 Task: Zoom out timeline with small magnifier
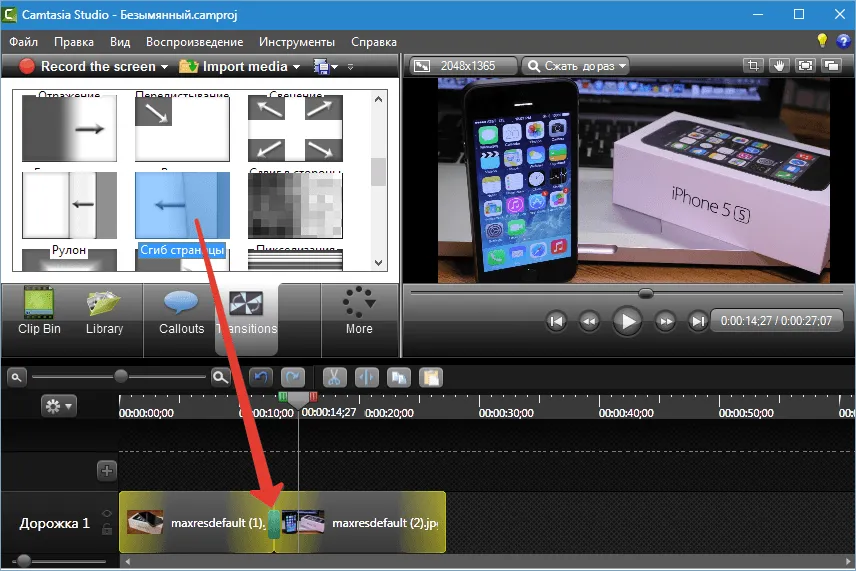click(16, 377)
